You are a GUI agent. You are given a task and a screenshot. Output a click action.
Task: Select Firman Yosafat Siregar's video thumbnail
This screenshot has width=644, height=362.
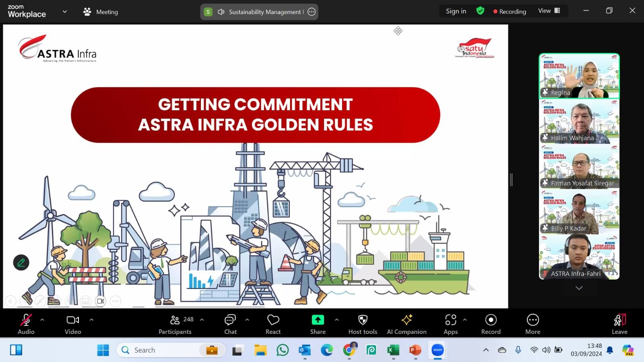pos(579,167)
